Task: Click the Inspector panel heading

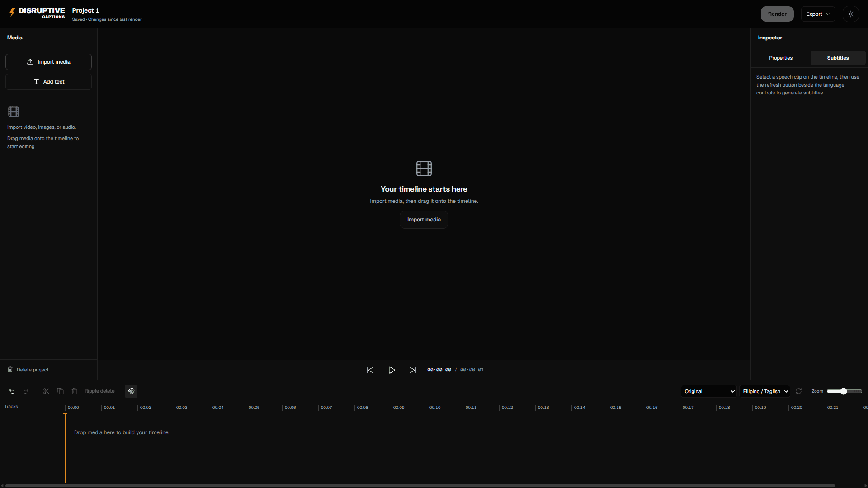Action: [x=770, y=38]
